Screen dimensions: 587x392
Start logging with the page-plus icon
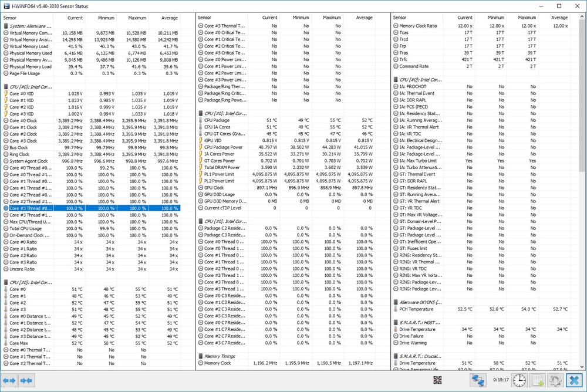pos(537,380)
